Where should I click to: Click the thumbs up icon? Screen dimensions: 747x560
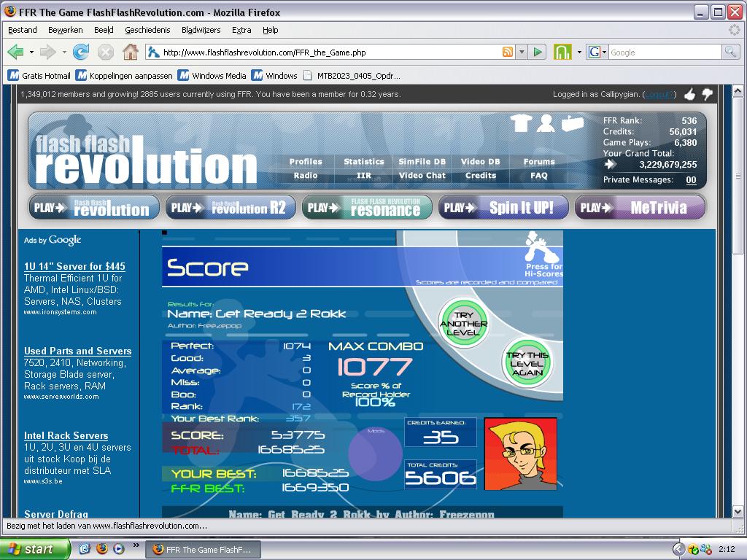689,95
